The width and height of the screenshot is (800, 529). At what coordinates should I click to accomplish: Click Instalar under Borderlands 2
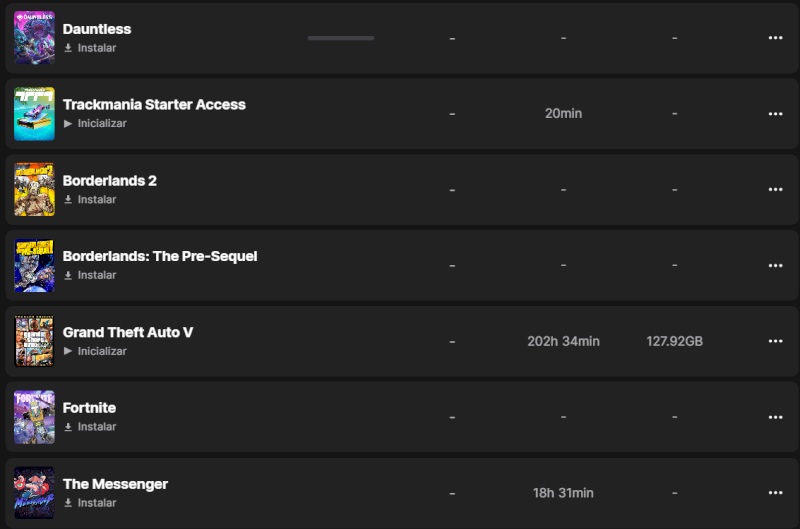point(96,200)
